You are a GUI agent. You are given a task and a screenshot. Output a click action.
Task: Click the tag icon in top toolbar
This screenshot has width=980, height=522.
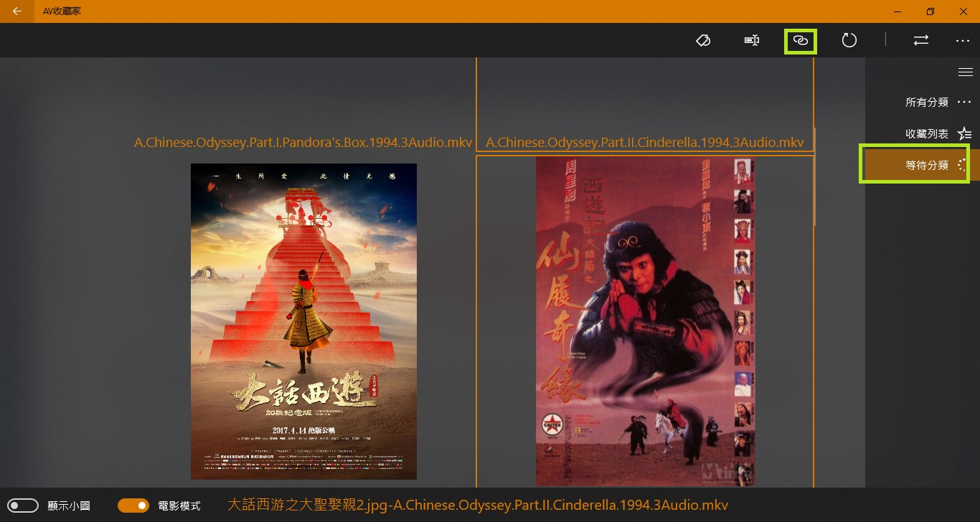703,41
